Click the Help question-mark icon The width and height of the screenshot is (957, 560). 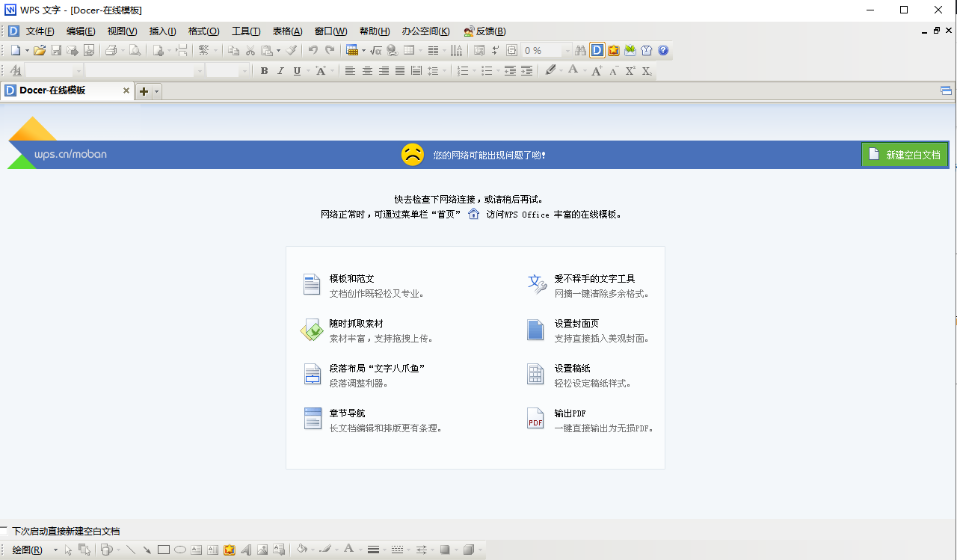663,50
